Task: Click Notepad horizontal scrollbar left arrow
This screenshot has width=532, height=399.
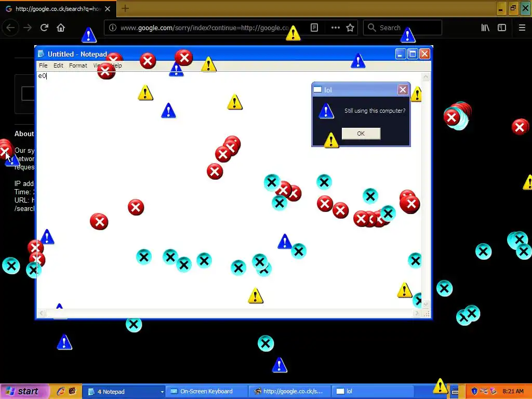Action: (42, 313)
